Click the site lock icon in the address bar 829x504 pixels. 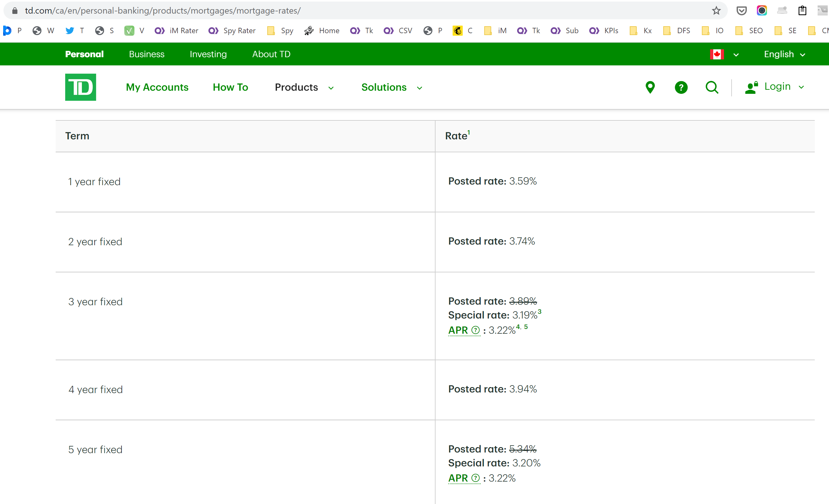coord(15,11)
